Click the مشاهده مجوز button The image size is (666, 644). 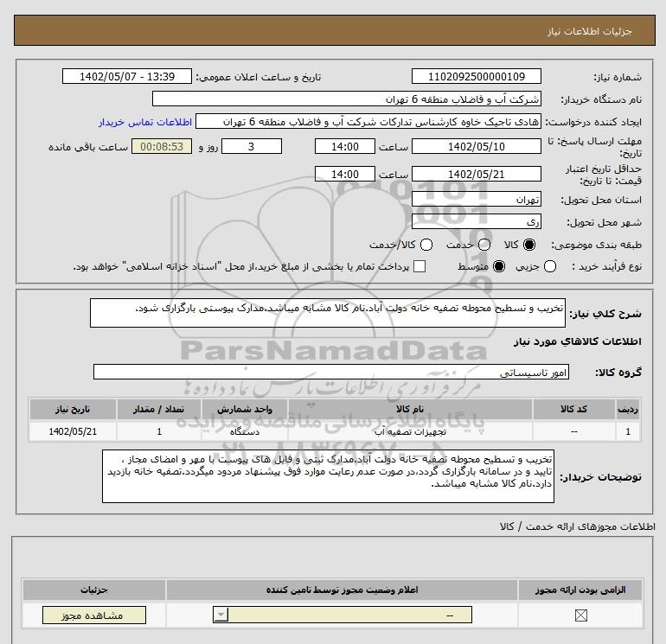(94, 615)
